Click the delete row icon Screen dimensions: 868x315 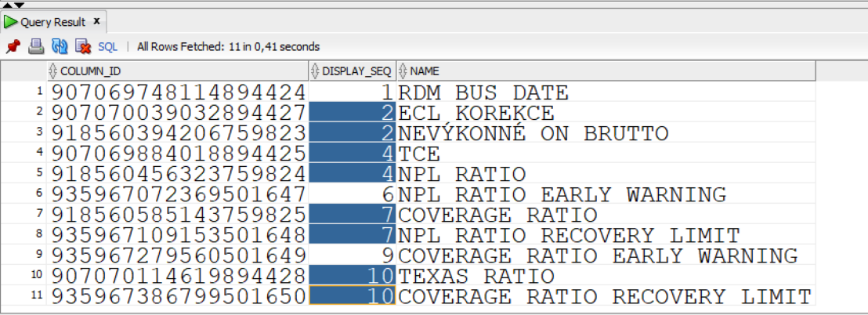(83, 46)
